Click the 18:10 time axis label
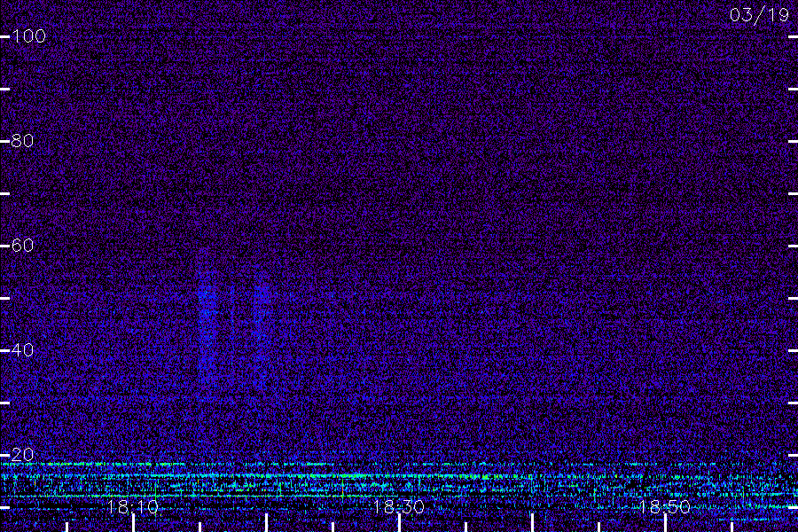Image resolution: width=798 pixels, height=532 pixels. click(x=133, y=506)
